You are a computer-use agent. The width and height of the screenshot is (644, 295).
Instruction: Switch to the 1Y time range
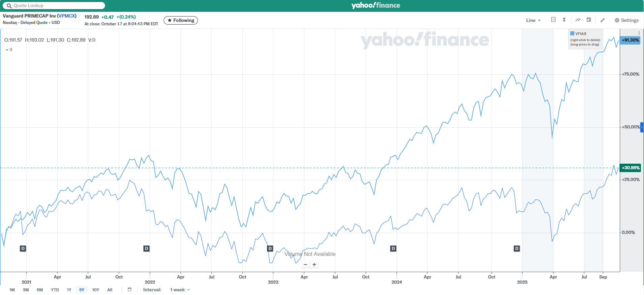[69, 290]
